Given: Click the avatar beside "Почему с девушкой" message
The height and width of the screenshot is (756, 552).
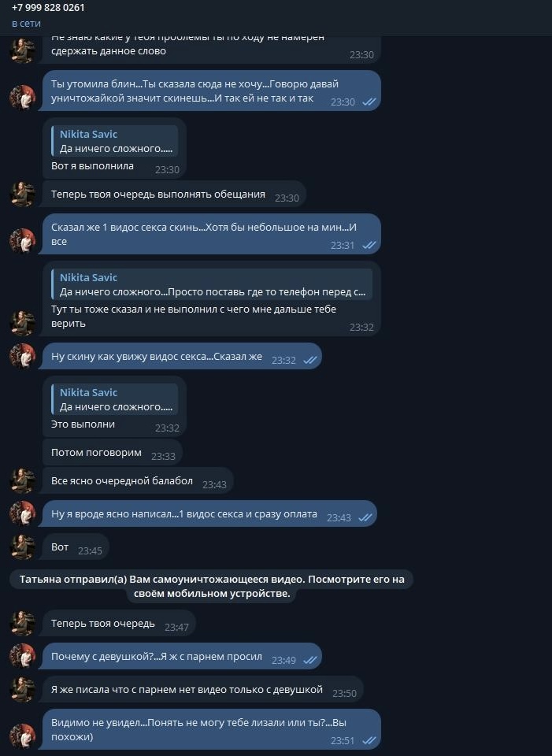Looking at the screenshot, I should 22,657.
